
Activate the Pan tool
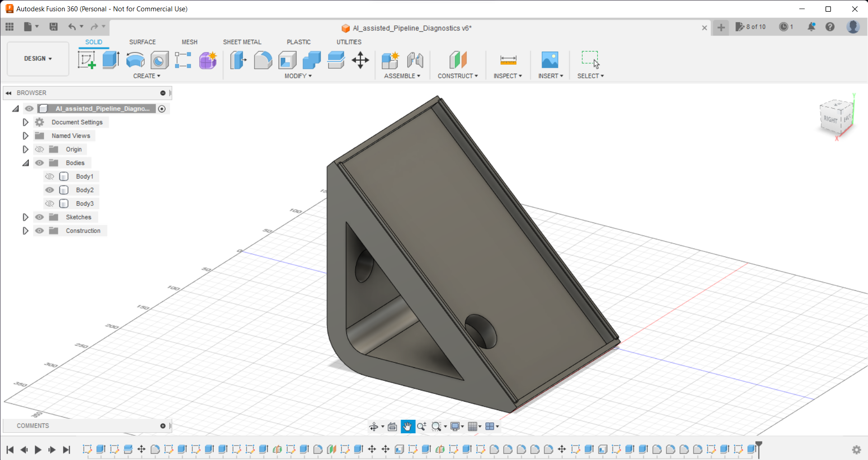click(408, 426)
